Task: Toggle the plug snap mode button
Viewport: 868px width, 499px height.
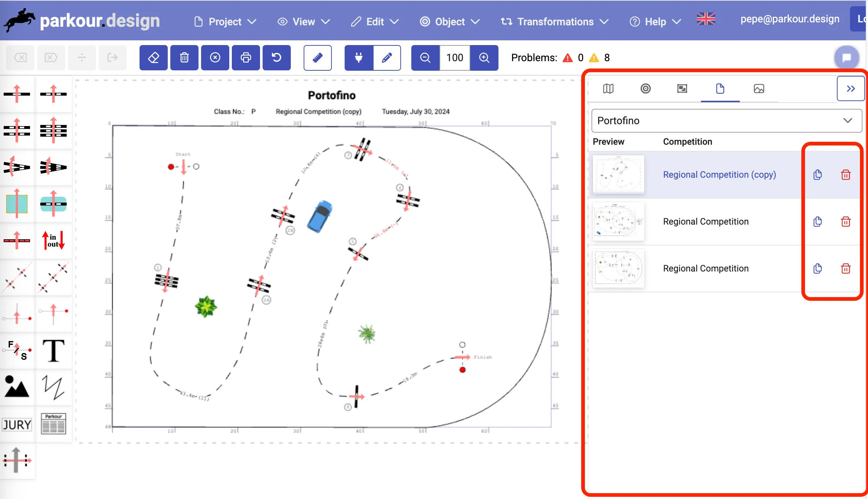Action: click(x=359, y=58)
